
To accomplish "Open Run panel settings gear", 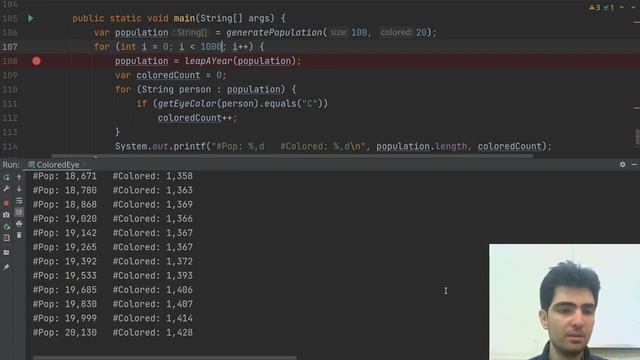I will pyautogui.click(x=622, y=164).
